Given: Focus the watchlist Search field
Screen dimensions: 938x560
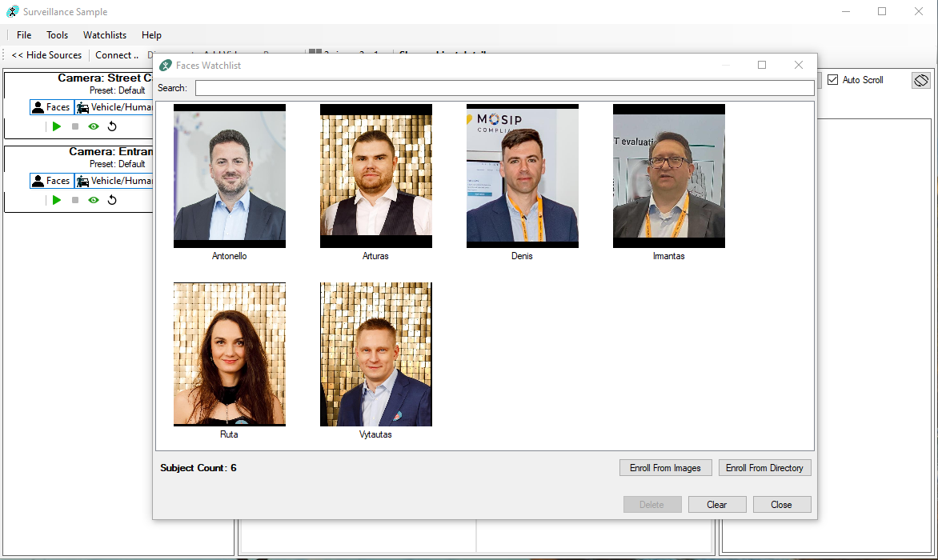Looking at the screenshot, I should click(504, 88).
